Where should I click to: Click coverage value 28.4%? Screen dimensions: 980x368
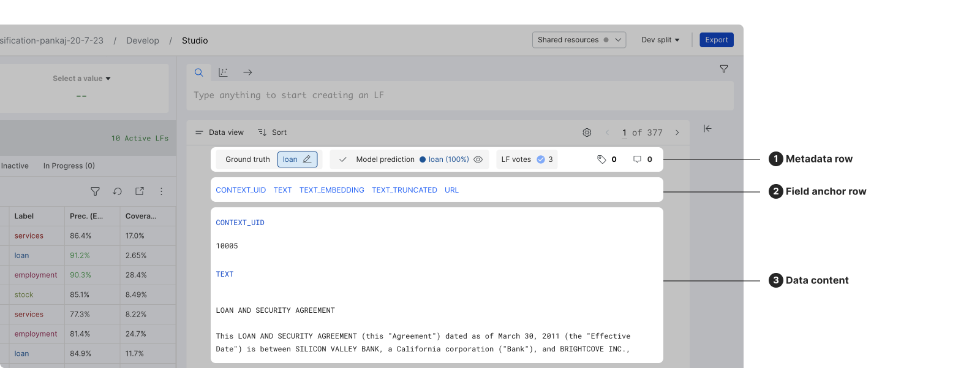136,275
